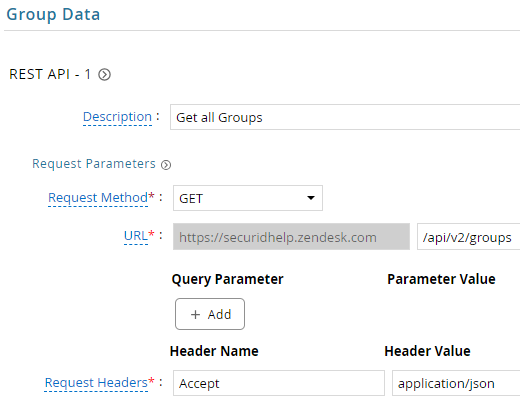The width and height of the screenshot is (520, 399).
Task: Click the /api/v2/groups URL path field
Action: click(468, 237)
